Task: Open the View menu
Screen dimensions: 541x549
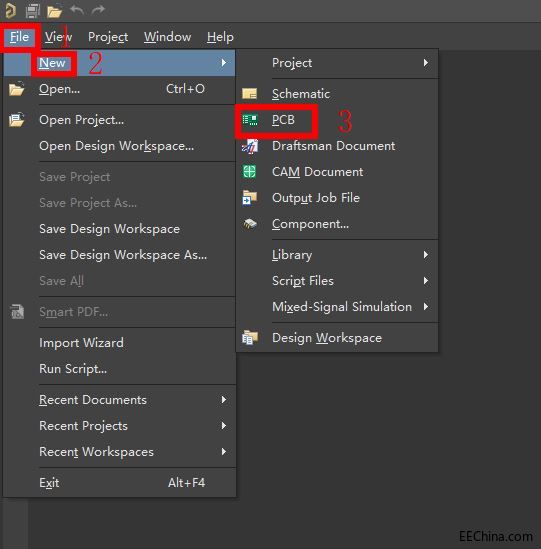Action: (58, 37)
